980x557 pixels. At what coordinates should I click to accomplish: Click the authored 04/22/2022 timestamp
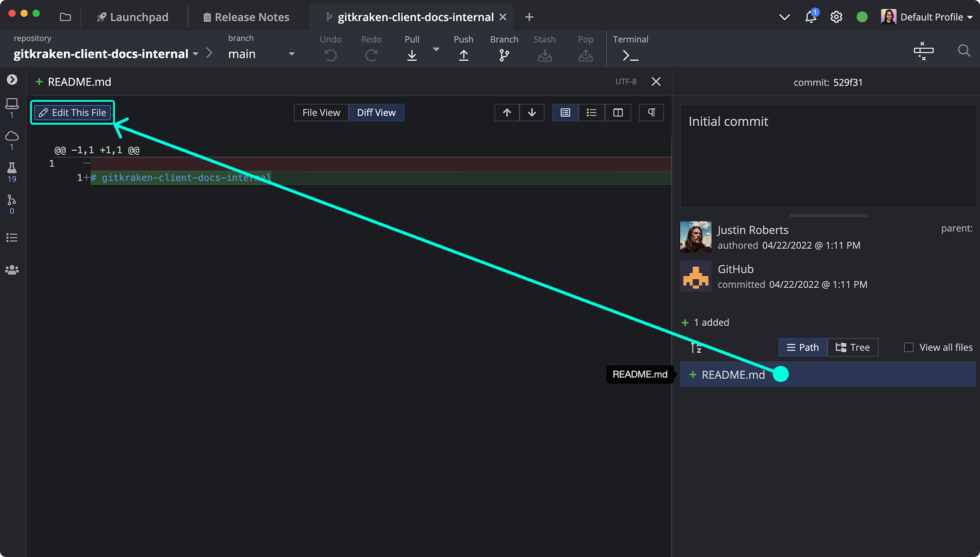[x=811, y=246]
